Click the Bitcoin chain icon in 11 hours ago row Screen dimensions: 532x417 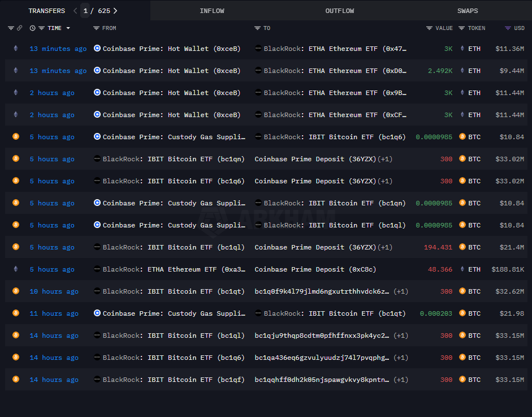pos(16,313)
